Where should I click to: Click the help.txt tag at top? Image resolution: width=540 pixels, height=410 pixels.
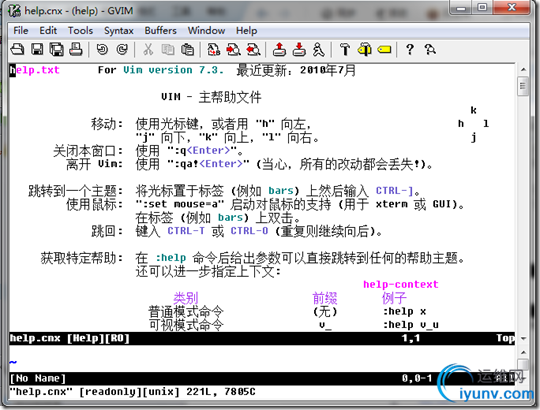(34, 70)
